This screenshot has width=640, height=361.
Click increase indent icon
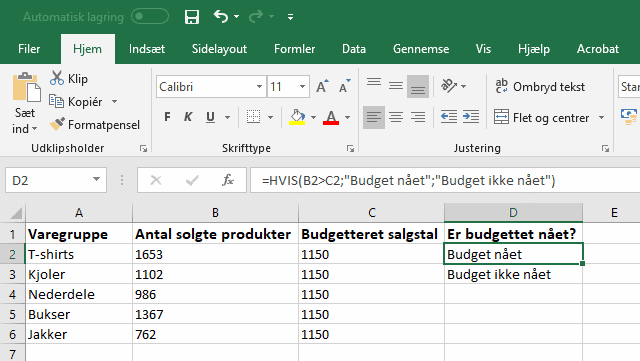471,117
